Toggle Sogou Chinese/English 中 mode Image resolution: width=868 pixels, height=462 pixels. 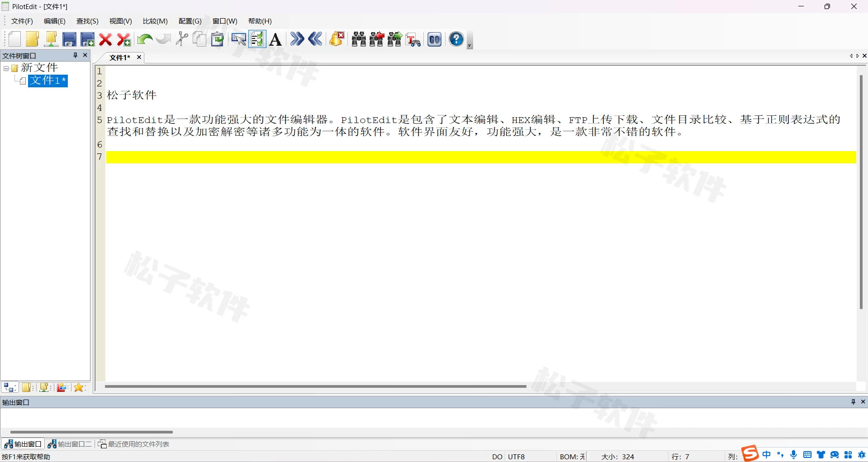[766, 455]
